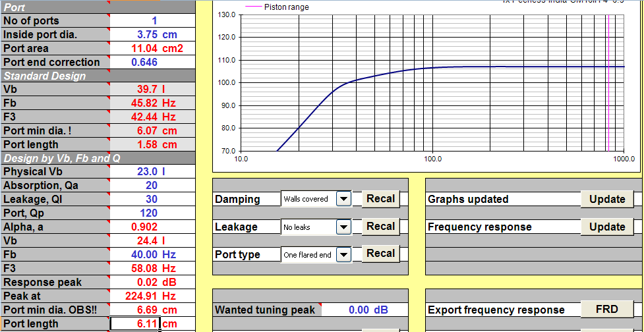
Task: Select the Physical Vb value cell
Action: click(152, 171)
